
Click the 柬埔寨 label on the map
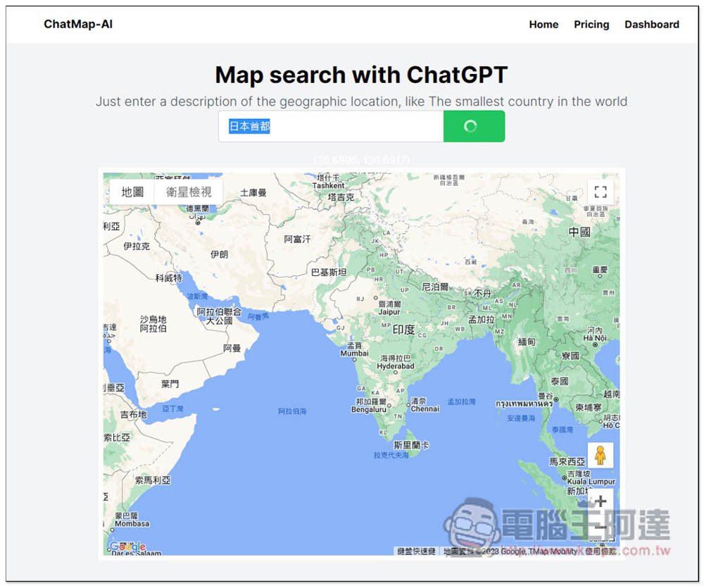pos(588,408)
